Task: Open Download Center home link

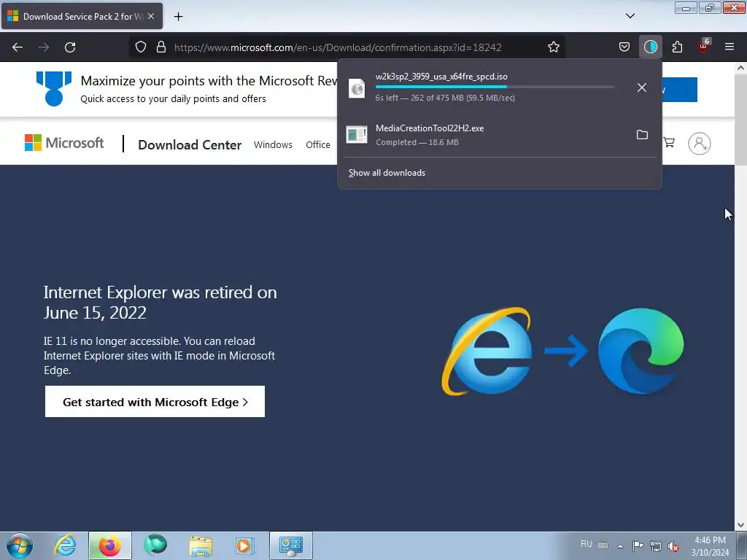Action: pyautogui.click(x=190, y=145)
